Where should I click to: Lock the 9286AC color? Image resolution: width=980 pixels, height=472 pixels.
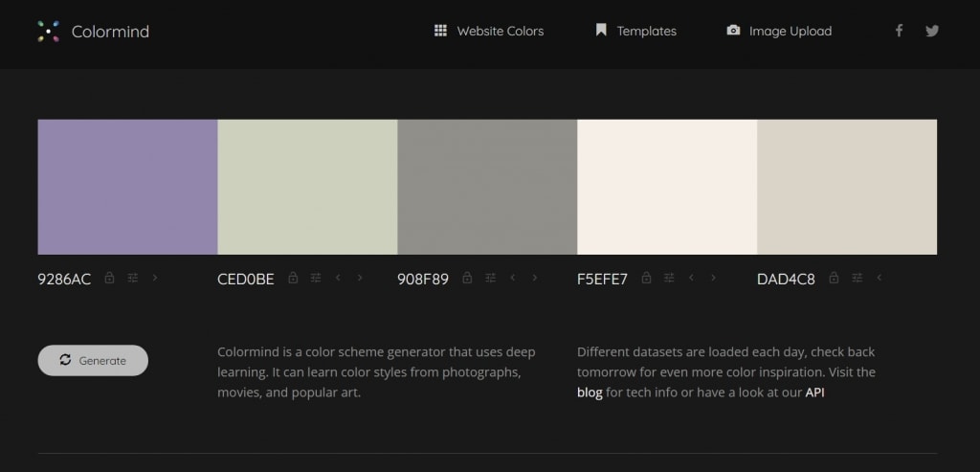[109, 278]
